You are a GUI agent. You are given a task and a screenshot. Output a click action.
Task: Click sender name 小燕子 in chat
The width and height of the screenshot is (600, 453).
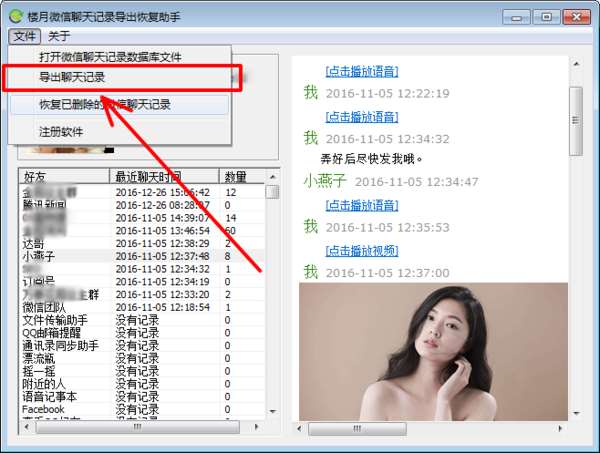[x=325, y=181]
